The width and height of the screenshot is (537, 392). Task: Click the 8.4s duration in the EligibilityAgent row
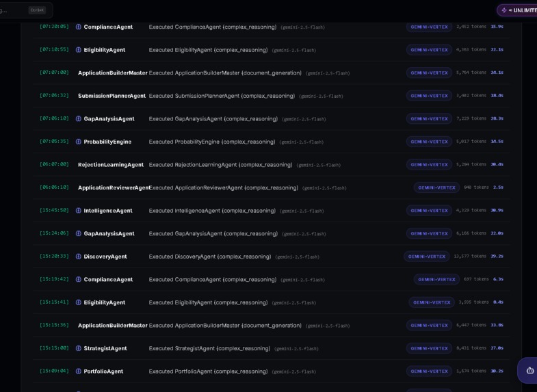(498, 302)
